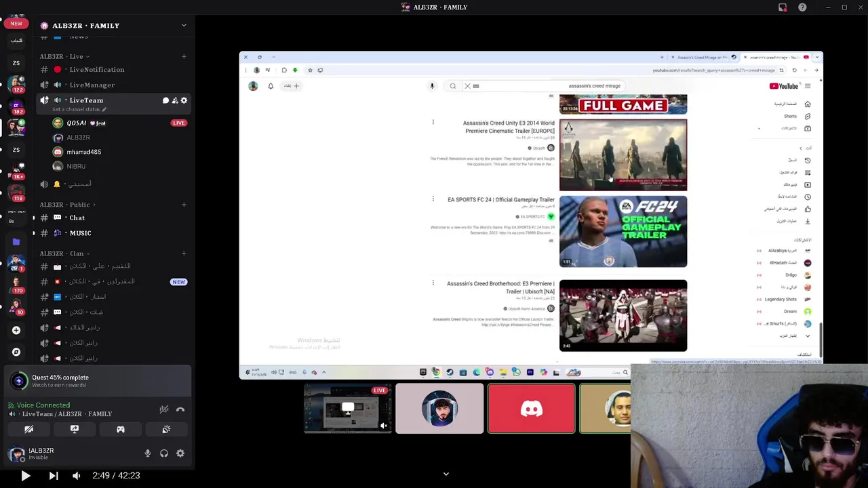
Task: Click YouTube search magnifier button
Action: 453,86
